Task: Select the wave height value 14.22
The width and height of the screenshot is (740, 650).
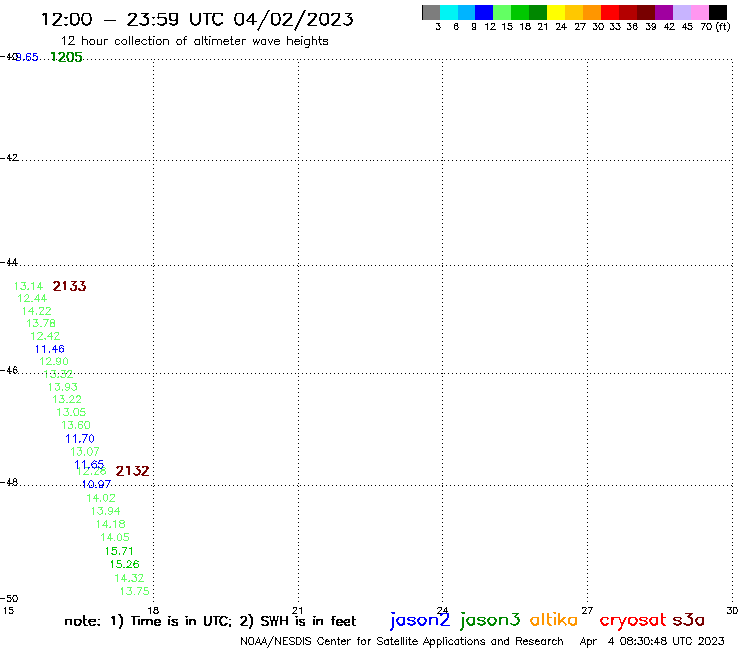Action: click(37, 311)
